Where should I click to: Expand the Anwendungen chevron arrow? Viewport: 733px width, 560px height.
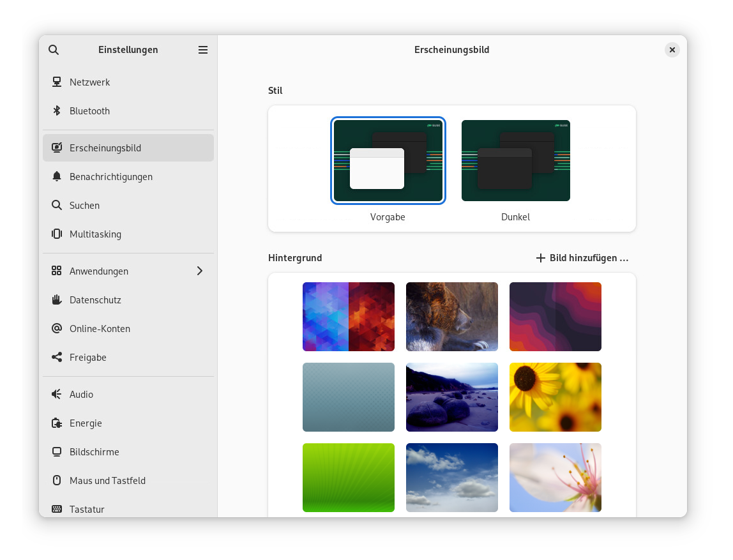[200, 271]
